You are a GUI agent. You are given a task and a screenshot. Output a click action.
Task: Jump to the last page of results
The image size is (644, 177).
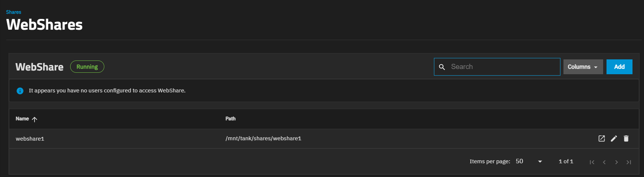coord(629,162)
